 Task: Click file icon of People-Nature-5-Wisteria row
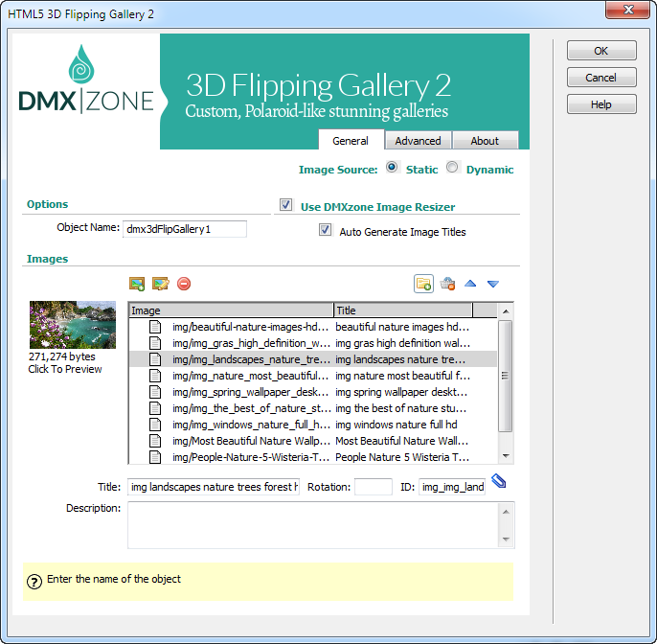[x=155, y=457]
